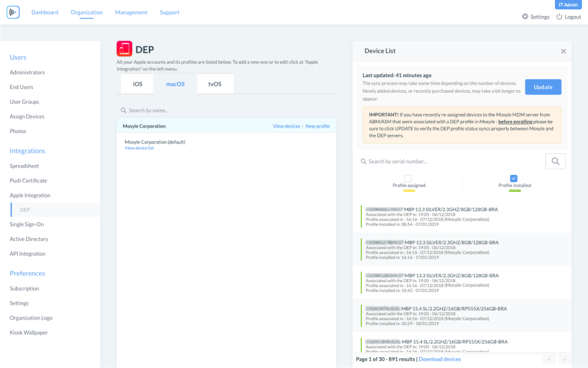
Task: Close the Device List panel
Action: [x=563, y=51]
